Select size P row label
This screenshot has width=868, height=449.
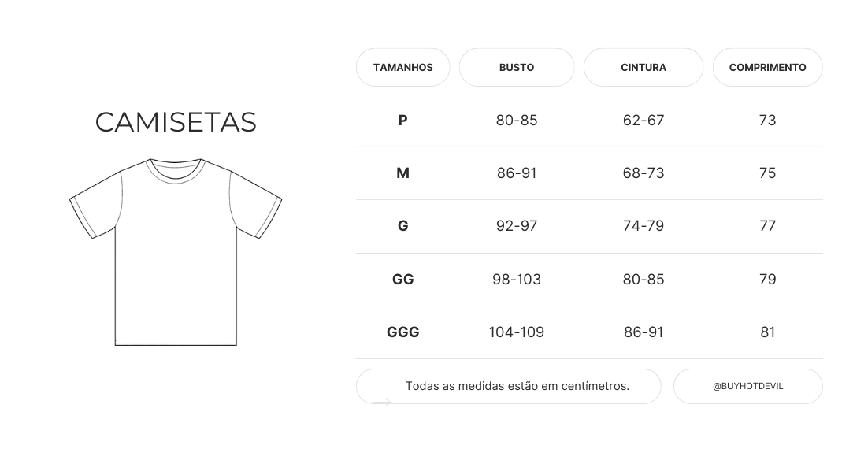pos(403,121)
